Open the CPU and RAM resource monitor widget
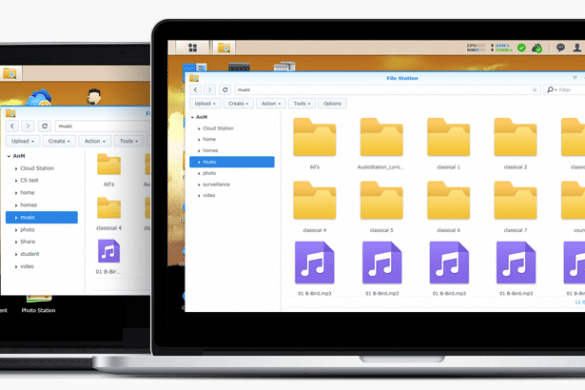 point(476,47)
